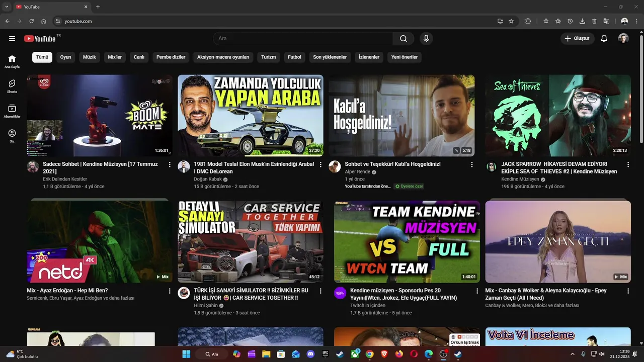Viewport: 644px width, 362px height.
Task: Open options for Epey Zaman Geçti mix
Action: point(628,291)
